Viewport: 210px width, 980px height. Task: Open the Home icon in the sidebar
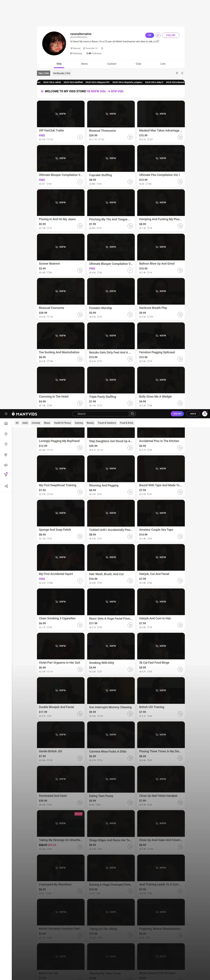click(6, 423)
